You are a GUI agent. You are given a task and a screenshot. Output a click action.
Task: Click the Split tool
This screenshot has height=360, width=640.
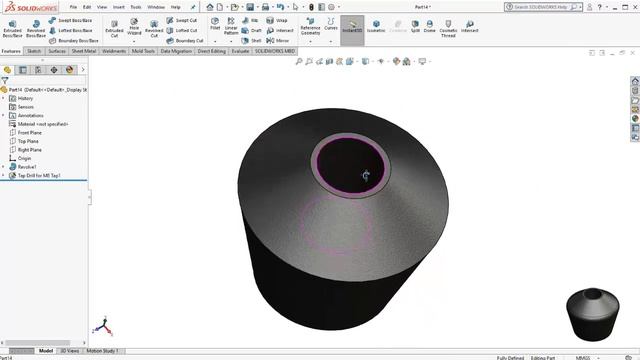(415, 26)
